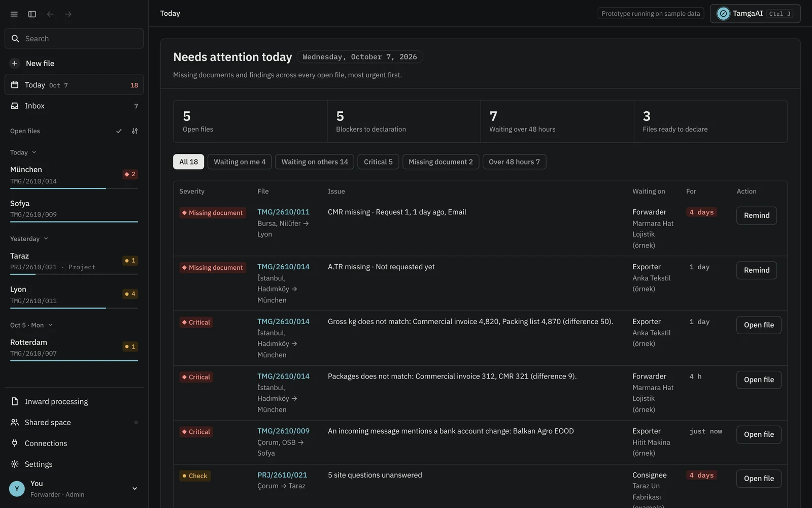
Task: Filter by Over 48 hours 7
Action: (514, 162)
